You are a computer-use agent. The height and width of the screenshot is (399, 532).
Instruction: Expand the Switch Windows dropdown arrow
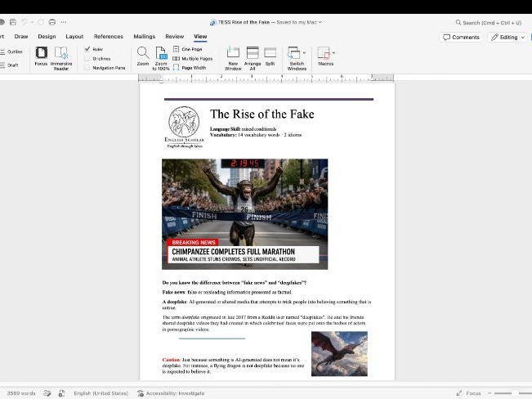304,53
